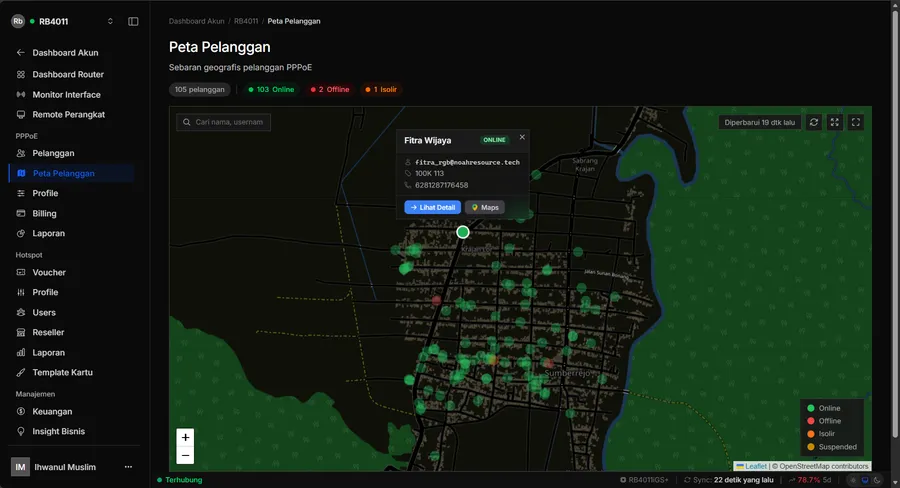The image size is (900, 488).
Task: Click the Template Kartu brush icon
Action: point(21,372)
